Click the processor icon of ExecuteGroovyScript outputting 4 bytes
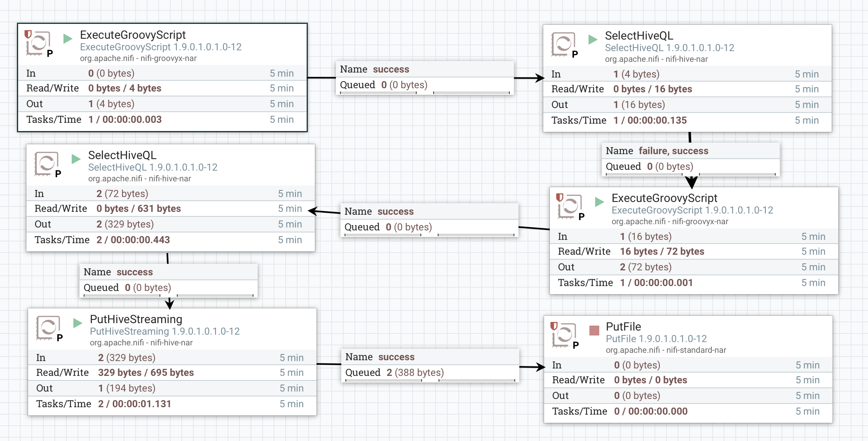This screenshot has width=868, height=441. [x=38, y=43]
